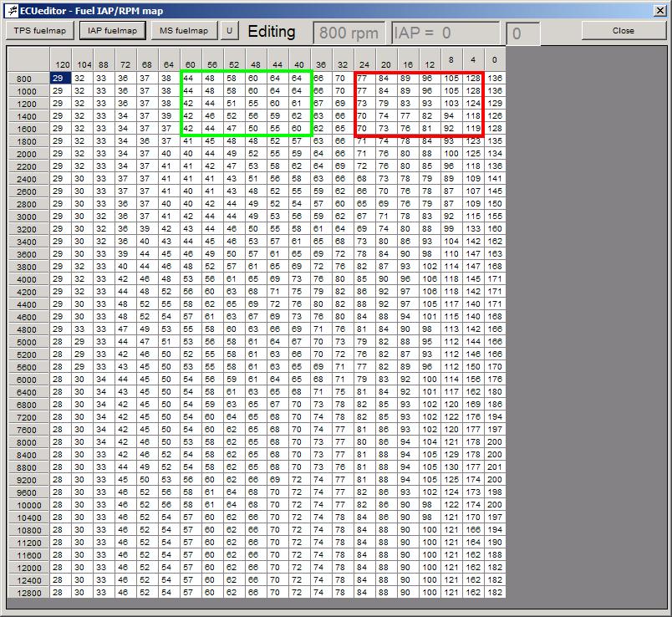The width and height of the screenshot is (672, 617).
Task: Select the IAP 0 column header
Action: (495, 59)
